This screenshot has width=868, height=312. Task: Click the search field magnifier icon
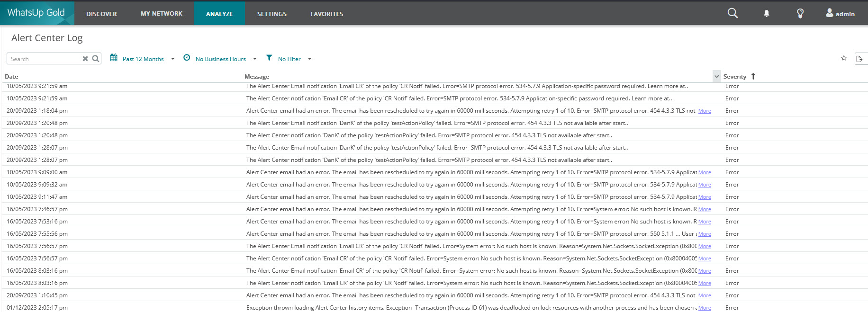[96, 59]
